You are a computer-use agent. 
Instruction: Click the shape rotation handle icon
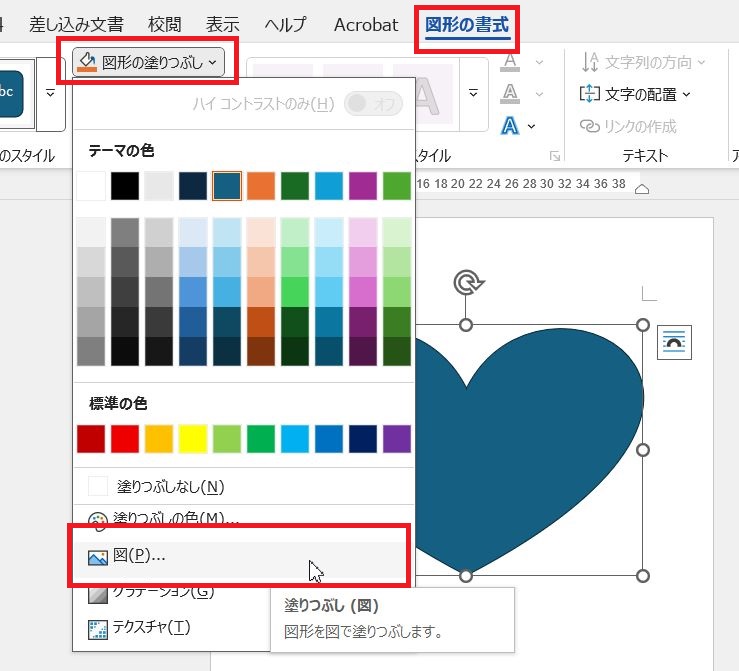(468, 283)
